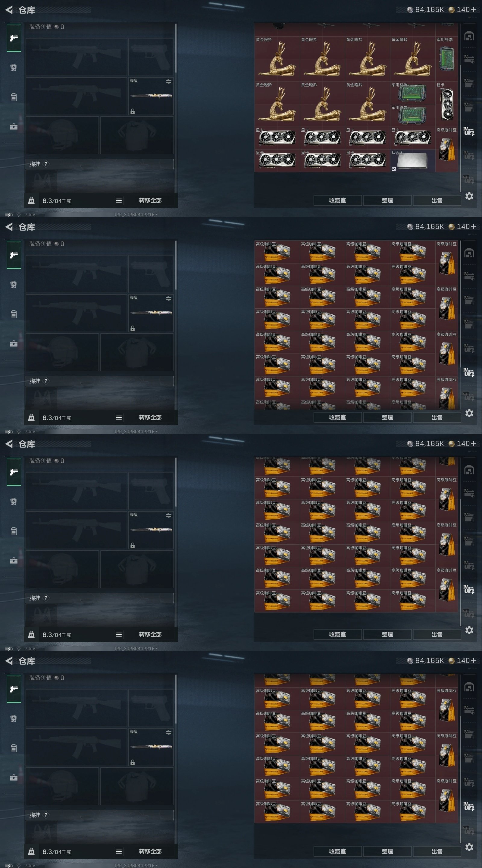482x868 pixels.
Task: Select the 钛合金 titanium alloy item
Action: point(413,161)
